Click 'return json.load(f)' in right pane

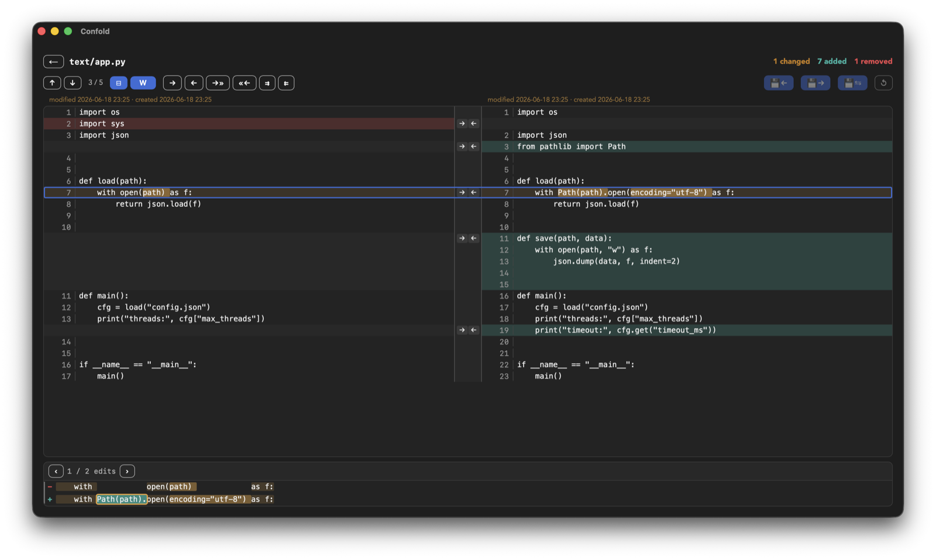click(x=596, y=204)
